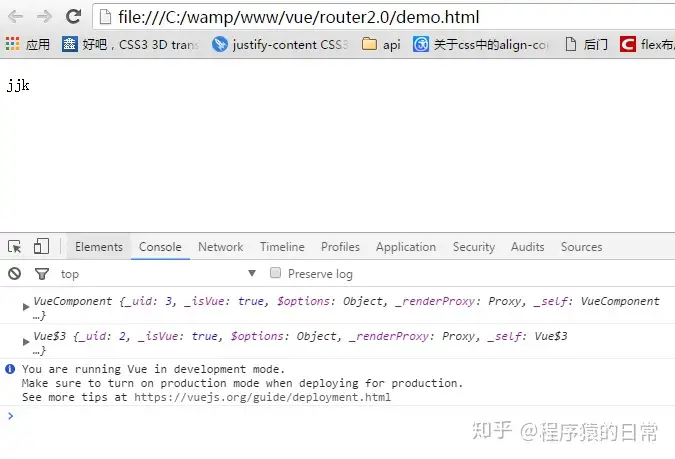This screenshot has height=459, width=675.
Task: Switch to the Console tab
Action: 160,247
